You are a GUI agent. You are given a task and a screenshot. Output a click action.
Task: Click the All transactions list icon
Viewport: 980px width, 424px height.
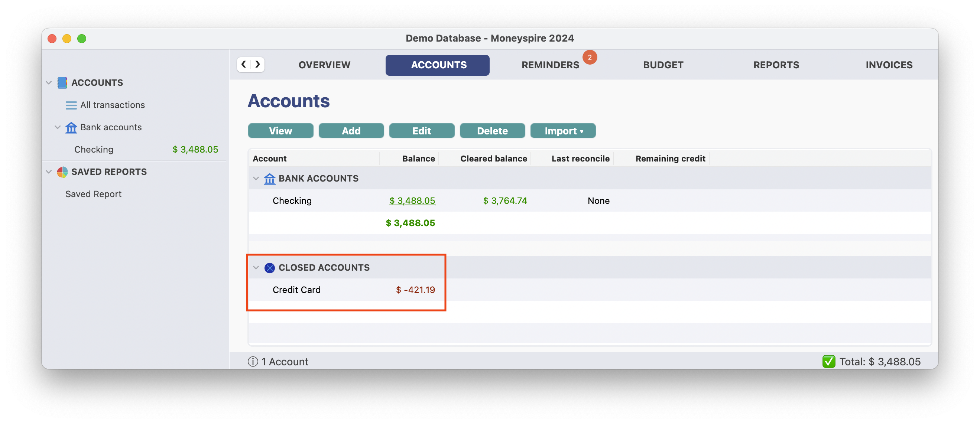[x=71, y=105]
